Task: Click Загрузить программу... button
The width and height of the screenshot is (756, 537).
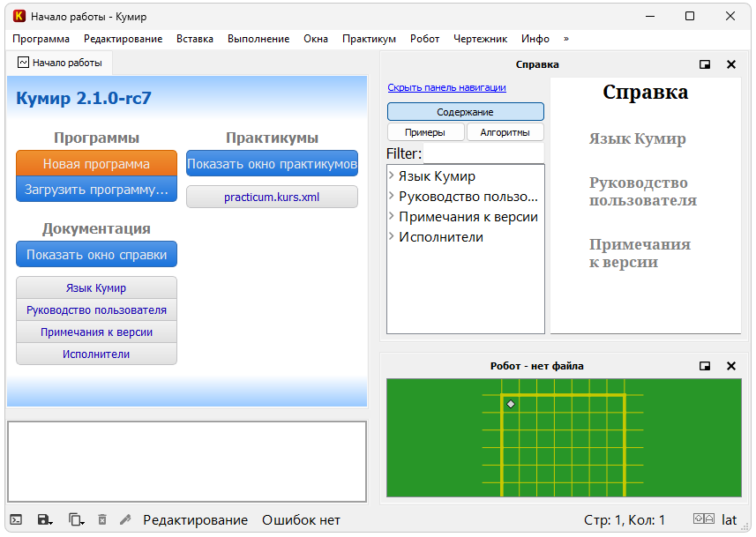Action: [x=96, y=189]
